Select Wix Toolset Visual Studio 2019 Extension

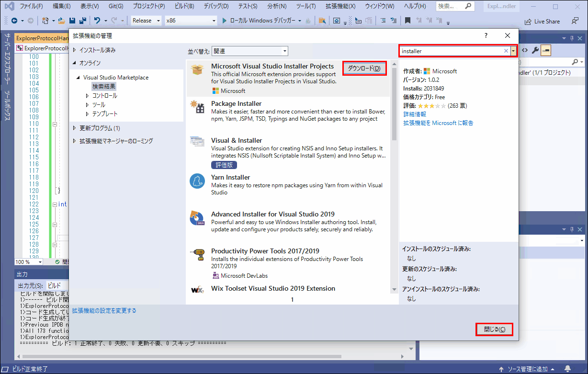pos(273,288)
